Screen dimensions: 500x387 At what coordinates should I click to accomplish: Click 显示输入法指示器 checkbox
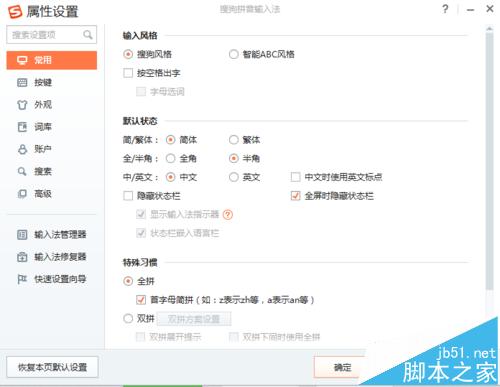[x=141, y=214]
